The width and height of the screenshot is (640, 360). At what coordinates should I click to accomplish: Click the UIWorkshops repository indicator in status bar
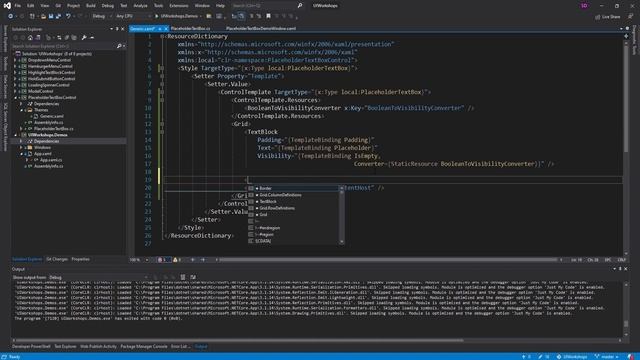click(x=572, y=357)
